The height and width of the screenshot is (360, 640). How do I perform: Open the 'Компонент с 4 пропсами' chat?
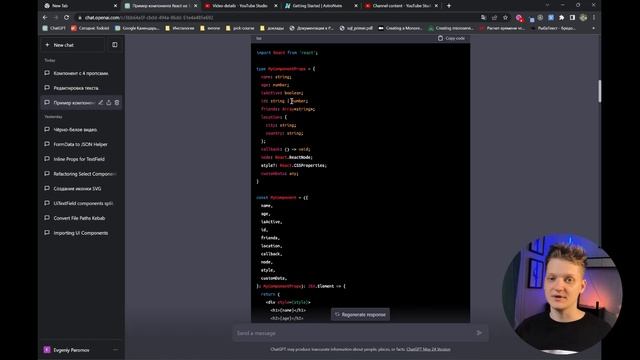[x=81, y=73]
